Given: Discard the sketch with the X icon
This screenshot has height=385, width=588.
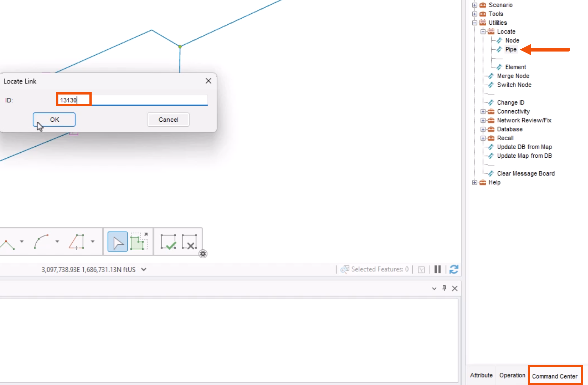Looking at the screenshot, I should pos(190,241).
